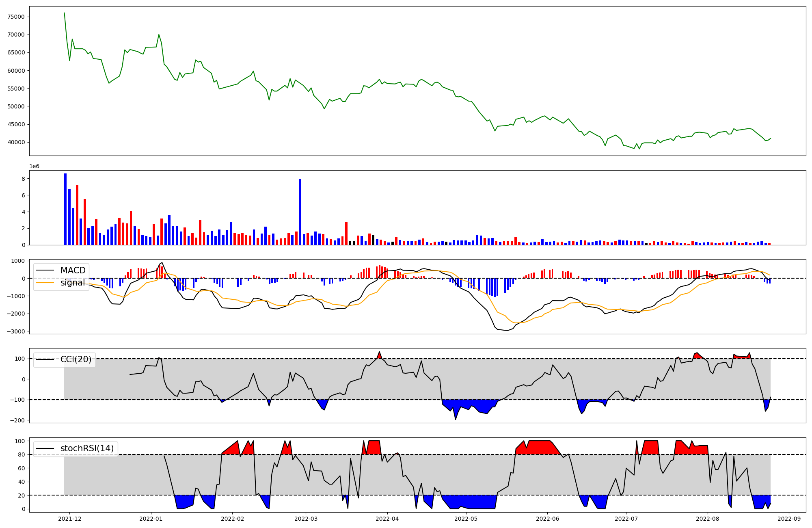Click the volume axis label 8
Image resolution: width=812 pixels, height=528 pixels.
[23, 179]
